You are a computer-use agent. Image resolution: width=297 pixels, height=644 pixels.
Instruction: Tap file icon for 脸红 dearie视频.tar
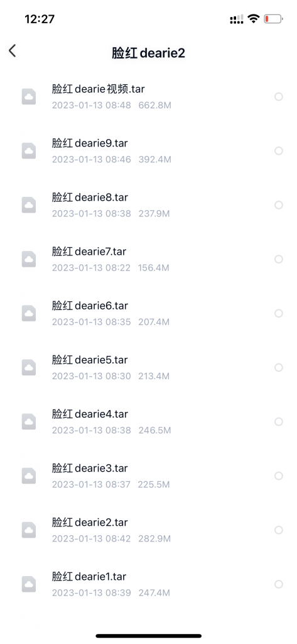(x=29, y=96)
